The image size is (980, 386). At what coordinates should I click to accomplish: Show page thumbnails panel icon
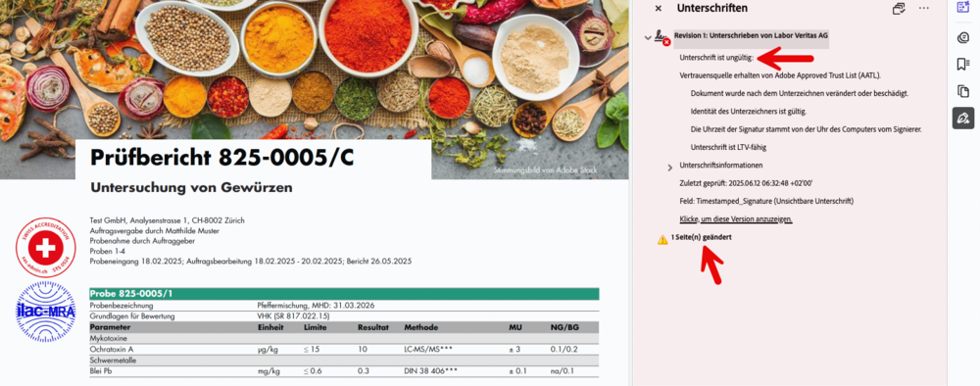click(x=962, y=91)
